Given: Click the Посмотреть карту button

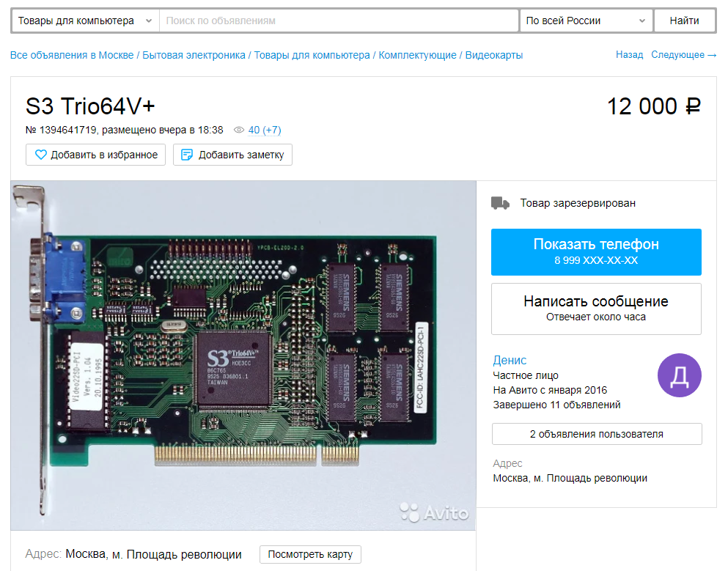Looking at the screenshot, I should tap(310, 554).
